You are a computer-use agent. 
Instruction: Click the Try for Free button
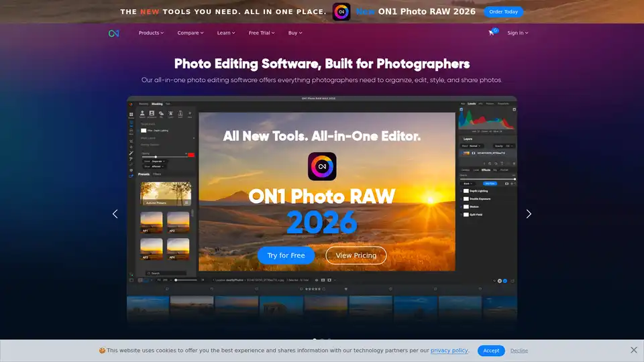(x=286, y=255)
